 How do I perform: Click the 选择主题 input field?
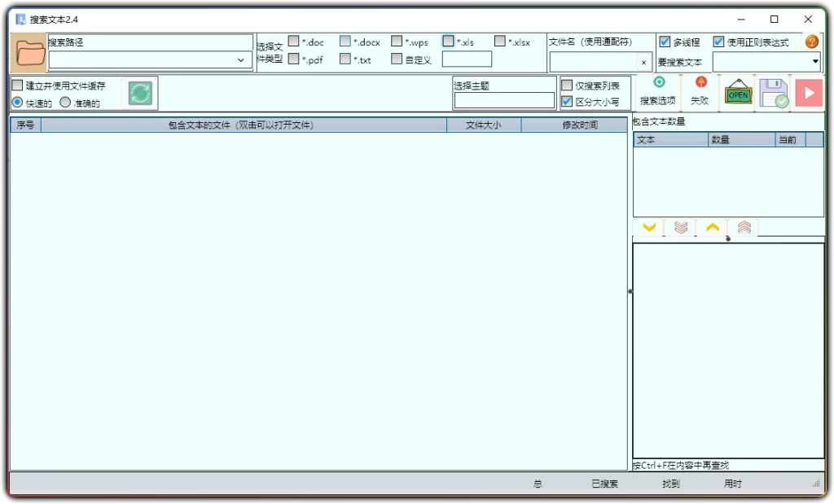[504, 100]
